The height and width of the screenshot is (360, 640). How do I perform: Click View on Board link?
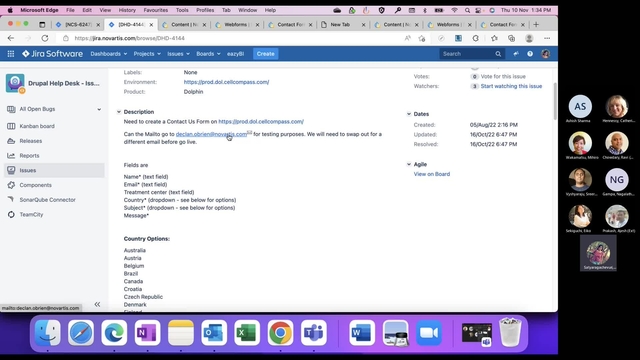(x=432, y=174)
